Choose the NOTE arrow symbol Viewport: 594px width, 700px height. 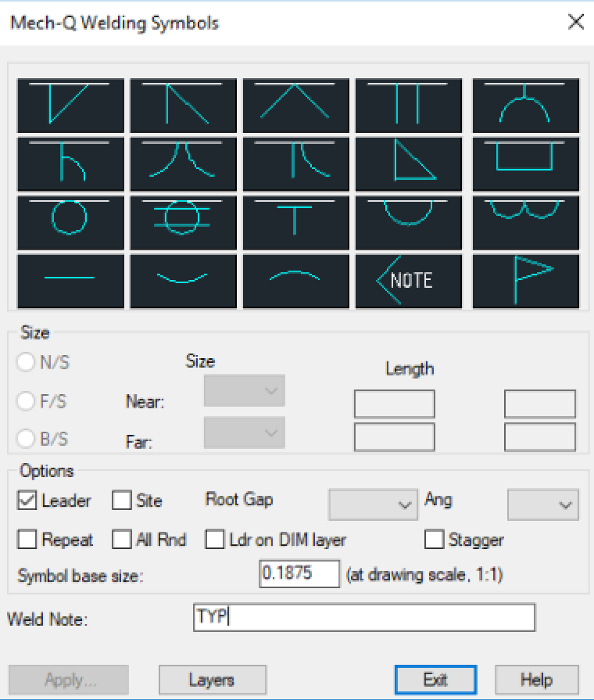413,281
